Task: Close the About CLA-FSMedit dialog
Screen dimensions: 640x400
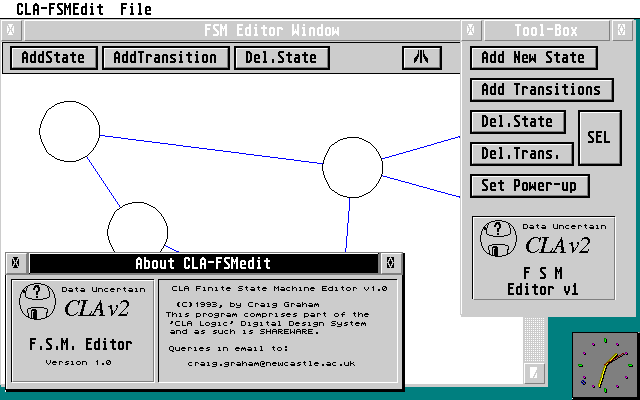Action: [16, 264]
